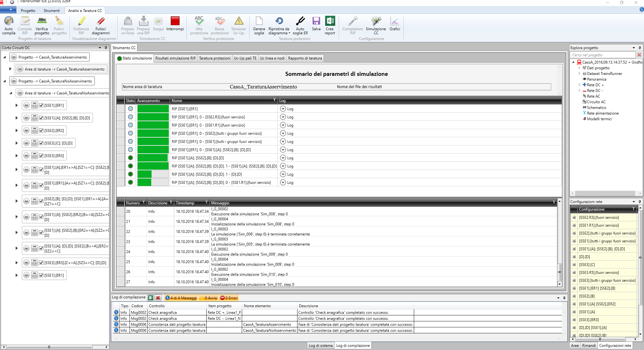The width and height of the screenshot is (644, 350).
Task: Toggle checkbox of [SSE3].[ER3].[C=>A].[SZ3=>C] item
Action: (x=41, y=262)
